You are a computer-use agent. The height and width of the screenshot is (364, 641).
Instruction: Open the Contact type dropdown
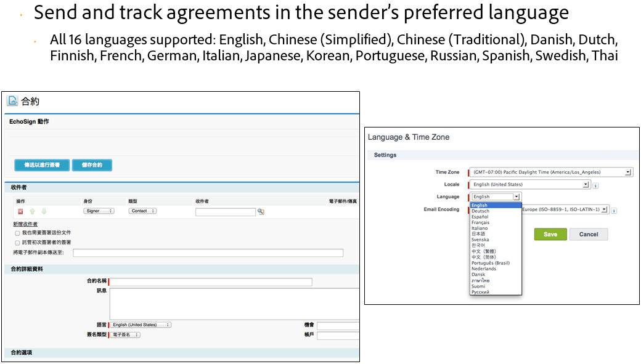click(x=142, y=211)
